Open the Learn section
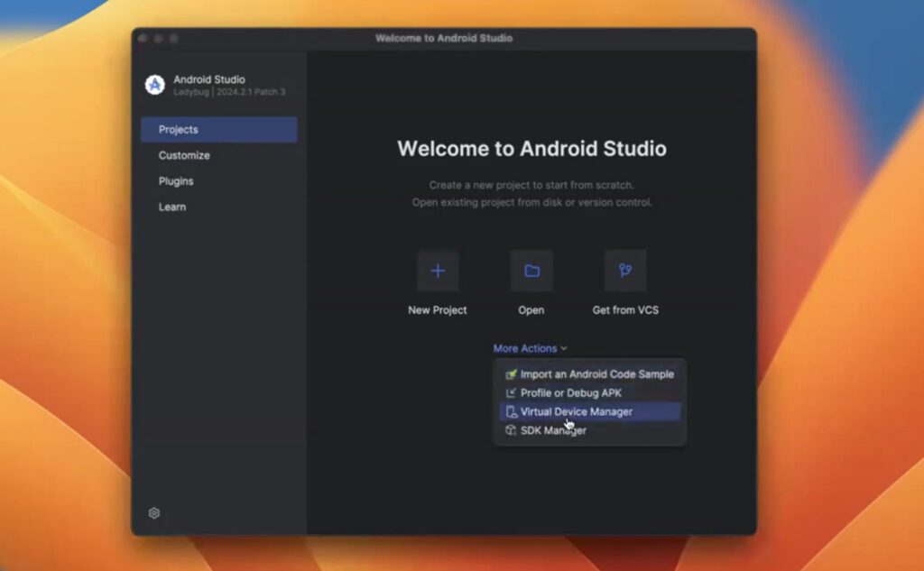 click(171, 207)
